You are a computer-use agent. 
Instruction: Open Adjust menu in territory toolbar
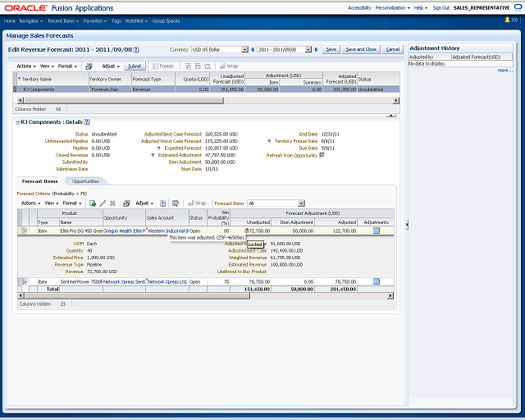click(x=111, y=66)
